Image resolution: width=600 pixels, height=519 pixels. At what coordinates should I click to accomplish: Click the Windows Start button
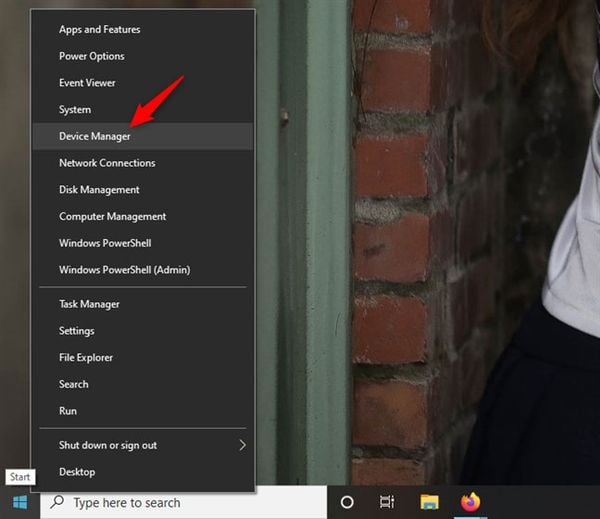pos(19,502)
